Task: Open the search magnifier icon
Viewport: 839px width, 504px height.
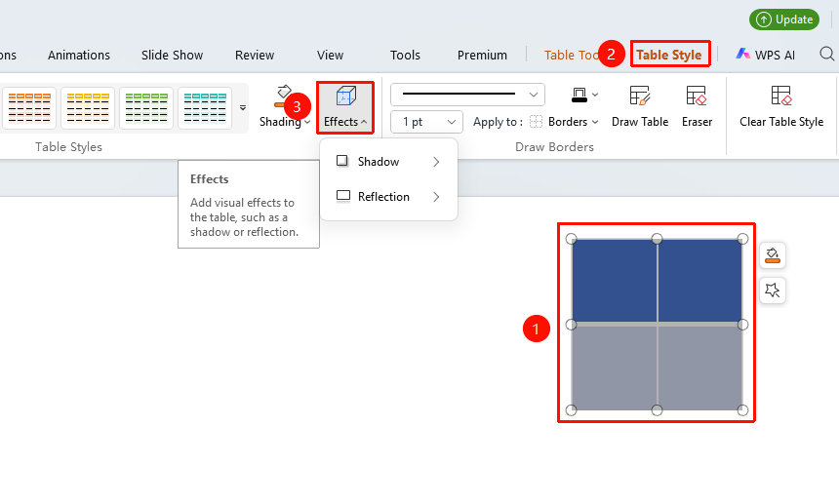Action: [x=826, y=54]
